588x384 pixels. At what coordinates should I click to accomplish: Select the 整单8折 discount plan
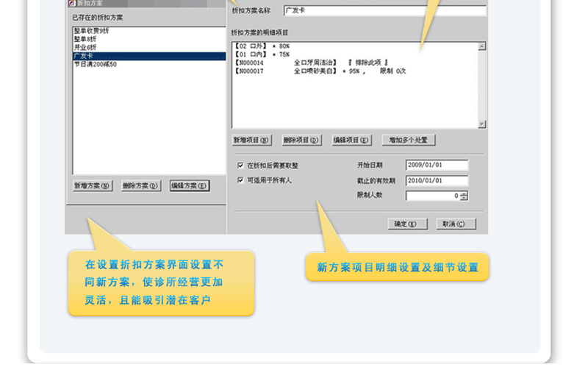coord(87,40)
